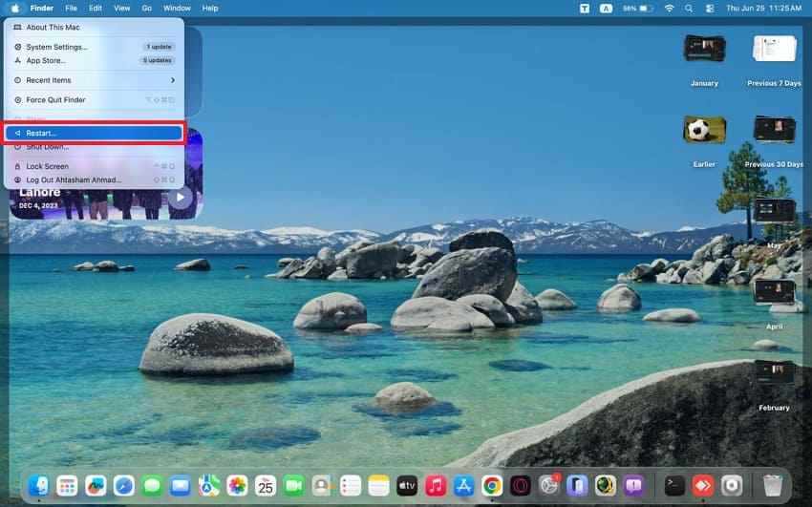The height and width of the screenshot is (507, 812).
Task: Click the date and time clock
Action: (x=764, y=9)
